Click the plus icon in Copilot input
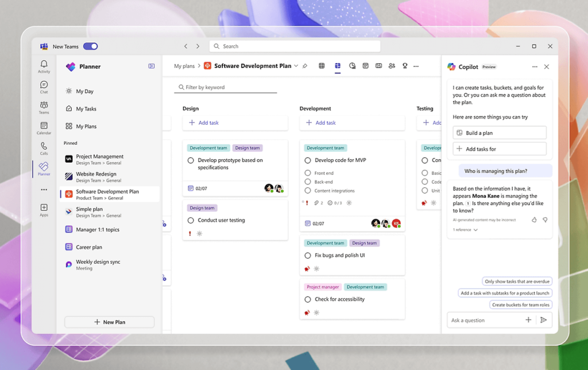 point(528,319)
